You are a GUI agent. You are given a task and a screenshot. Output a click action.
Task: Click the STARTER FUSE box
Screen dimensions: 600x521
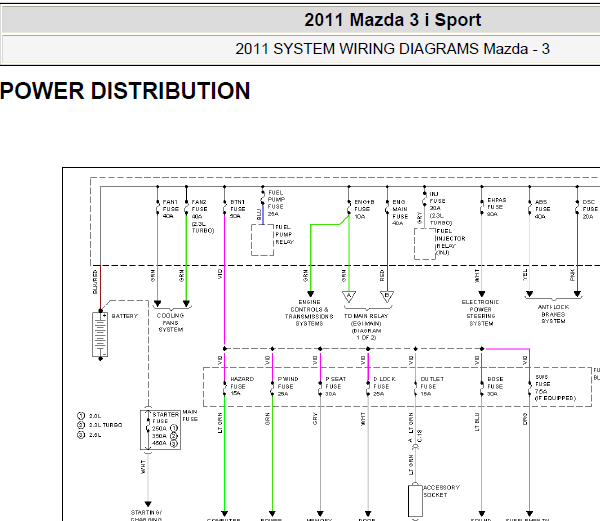click(x=160, y=430)
